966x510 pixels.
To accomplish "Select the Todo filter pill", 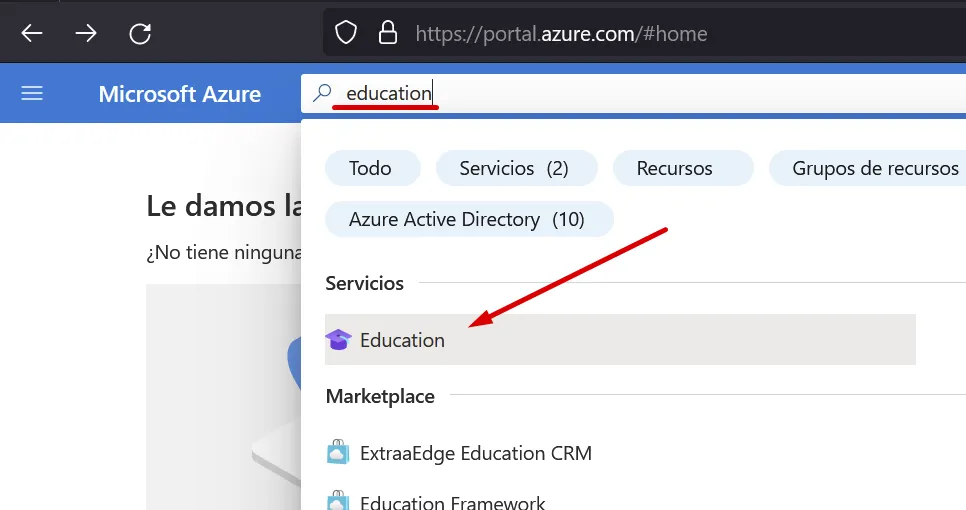I will click(371, 168).
